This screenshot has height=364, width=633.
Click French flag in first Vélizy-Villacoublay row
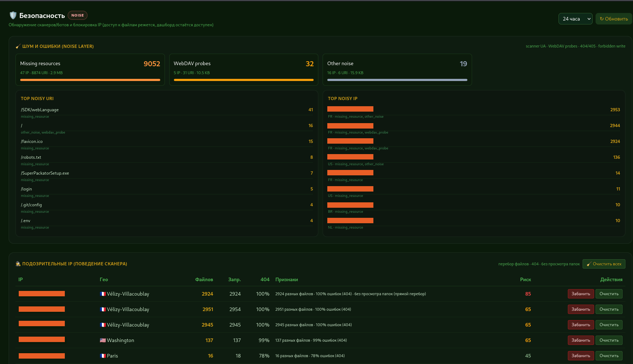[x=103, y=294]
